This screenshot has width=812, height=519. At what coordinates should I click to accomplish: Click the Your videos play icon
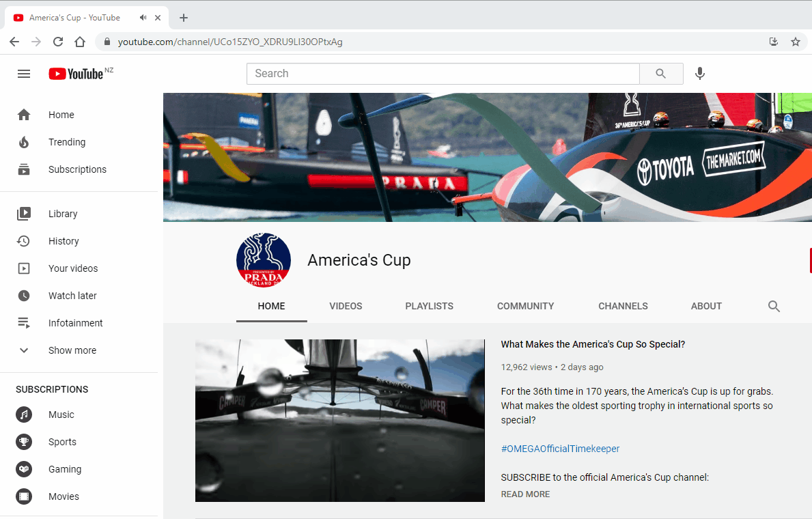[24, 268]
